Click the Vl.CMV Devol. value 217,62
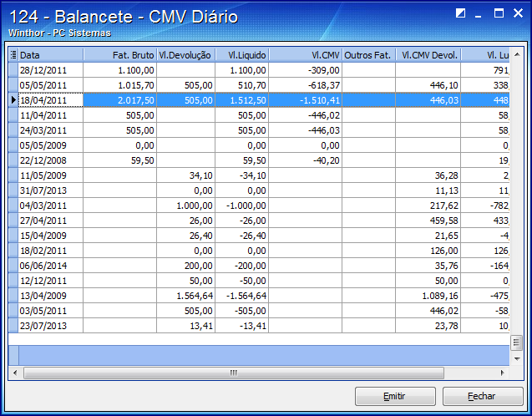 tap(444, 205)
